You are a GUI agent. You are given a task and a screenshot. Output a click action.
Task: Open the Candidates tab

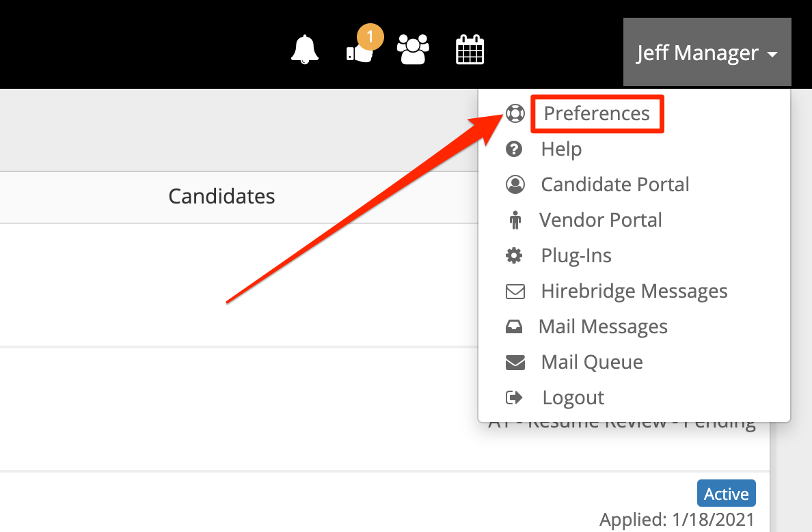[221, 196]
